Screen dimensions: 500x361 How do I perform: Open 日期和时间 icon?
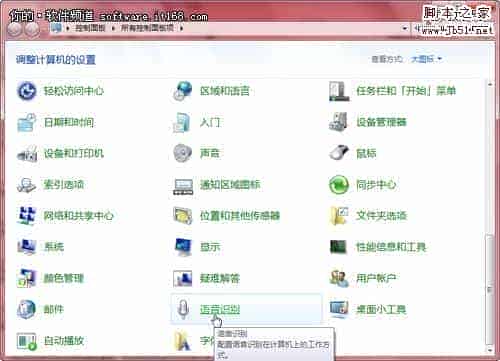[x=27, y=122]
